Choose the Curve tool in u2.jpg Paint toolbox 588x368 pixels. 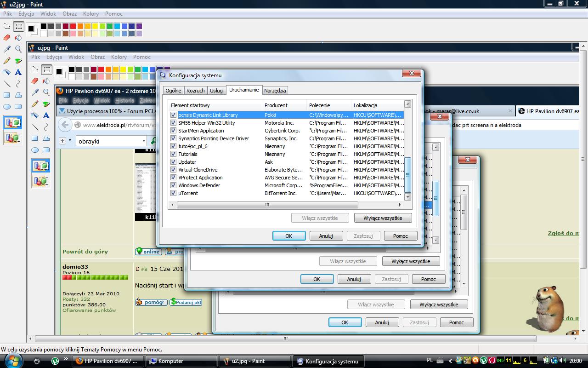pyautogui.click(x=18, y=84)
